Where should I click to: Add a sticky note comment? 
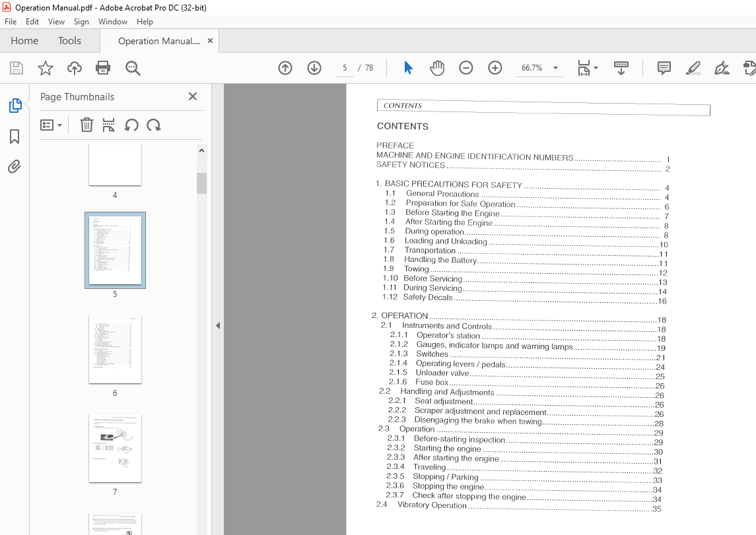[664, 68]
